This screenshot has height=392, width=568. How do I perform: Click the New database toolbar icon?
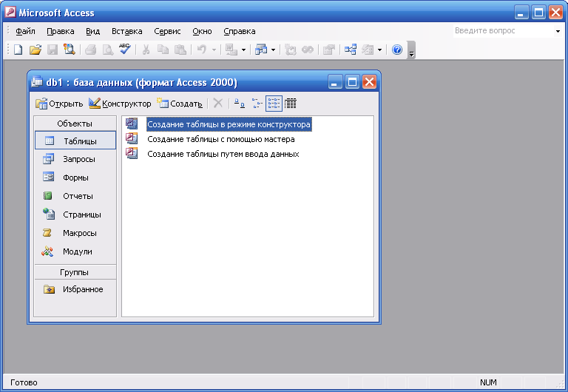click(18, 50)
